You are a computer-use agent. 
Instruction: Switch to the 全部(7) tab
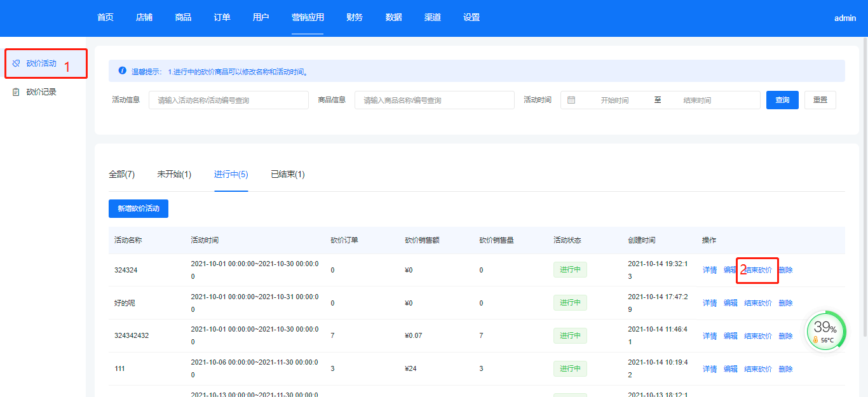click(121, 174)
